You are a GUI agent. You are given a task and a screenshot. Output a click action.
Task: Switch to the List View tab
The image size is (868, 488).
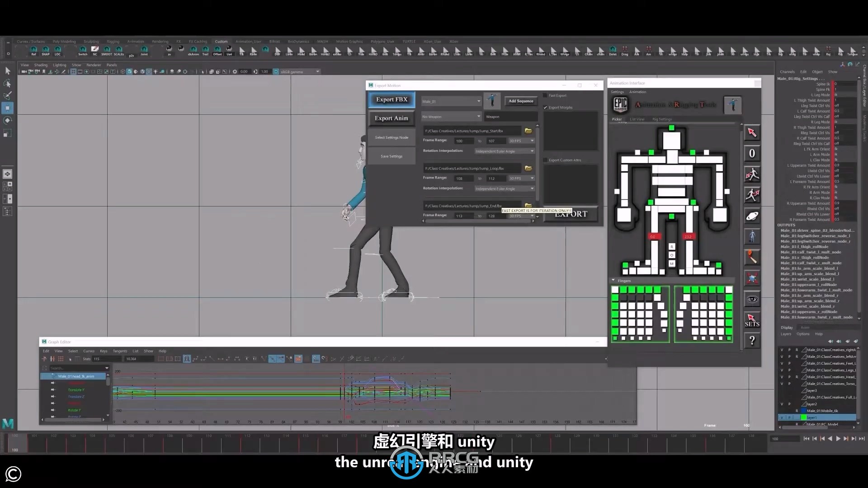pyautogui.click(x=637, y=119)
